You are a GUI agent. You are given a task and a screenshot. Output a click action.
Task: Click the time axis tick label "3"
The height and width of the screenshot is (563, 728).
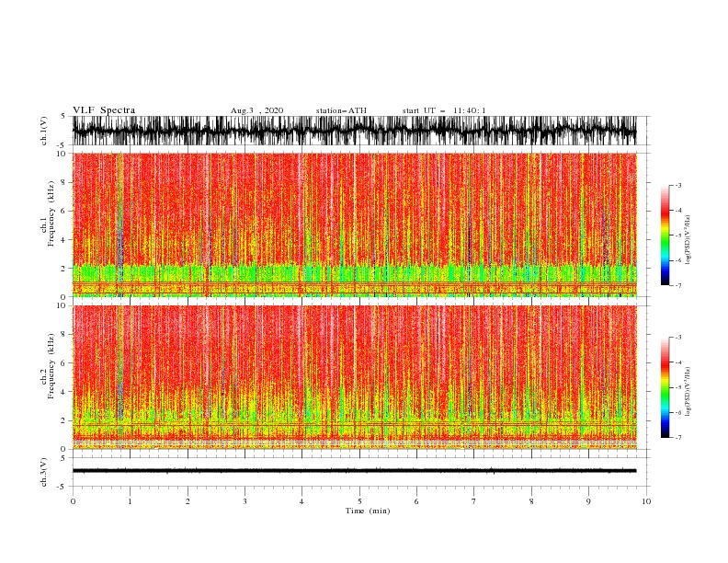pyautogui.click(x=245, y=501)
